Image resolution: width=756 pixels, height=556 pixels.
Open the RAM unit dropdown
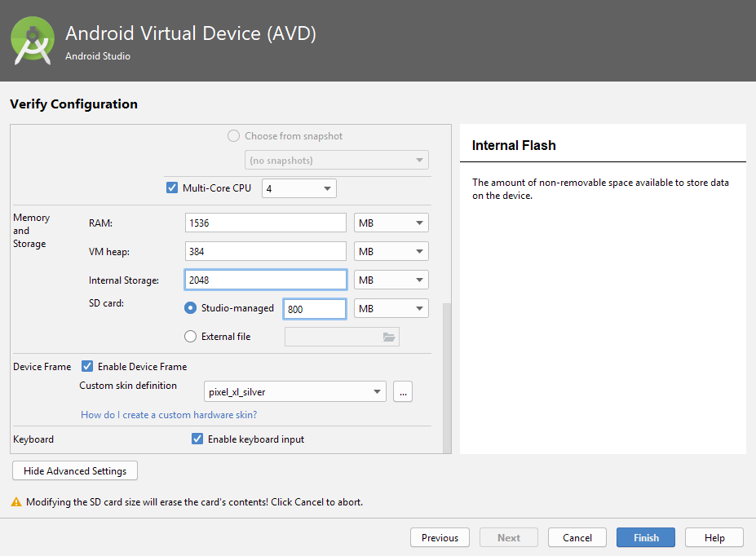coord(391,223)
